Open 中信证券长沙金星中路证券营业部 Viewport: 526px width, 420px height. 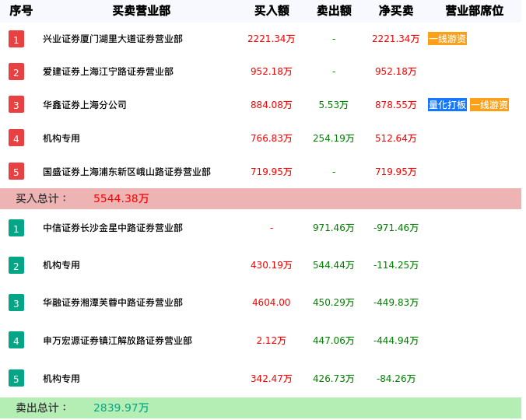113,228
